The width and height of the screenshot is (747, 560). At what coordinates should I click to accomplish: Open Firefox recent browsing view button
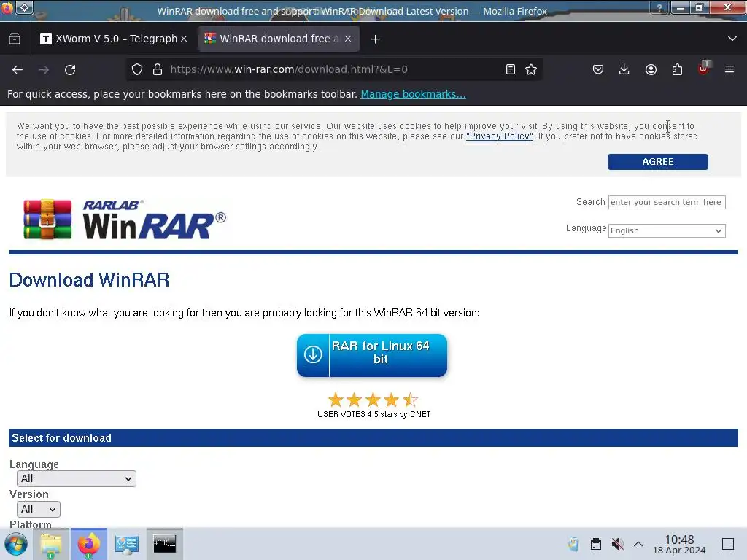coord(15,39)
